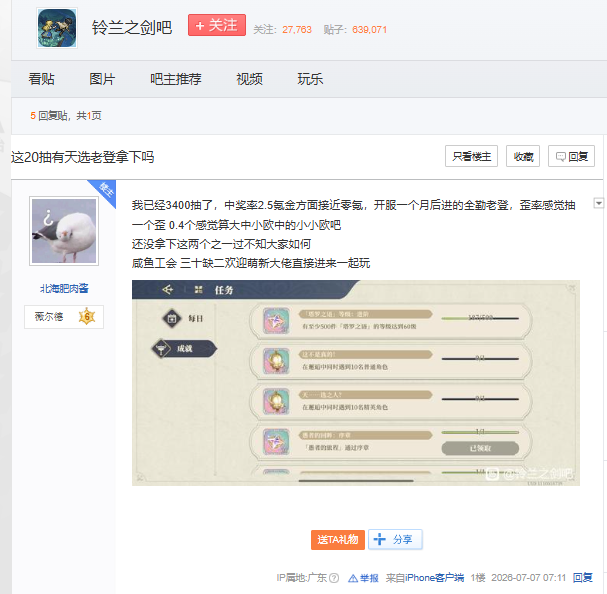Report the post via 举报
This screenshot has width=607, height=594.
tap(364, 578)
